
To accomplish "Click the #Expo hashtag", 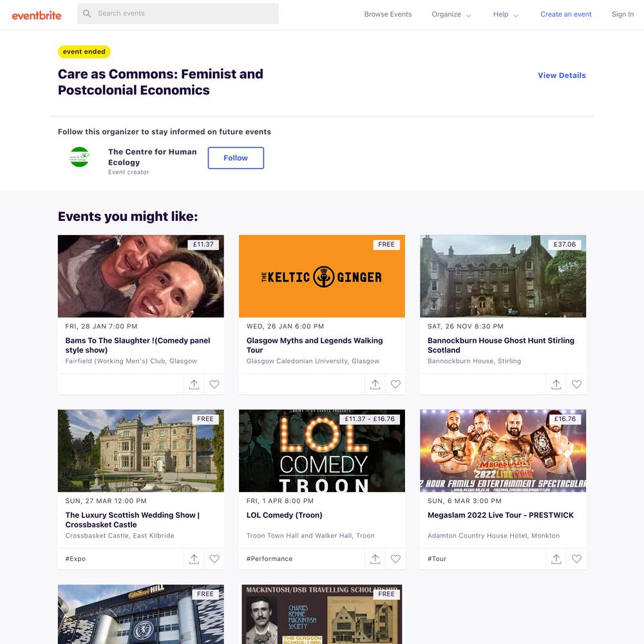I will click(75, 558).
